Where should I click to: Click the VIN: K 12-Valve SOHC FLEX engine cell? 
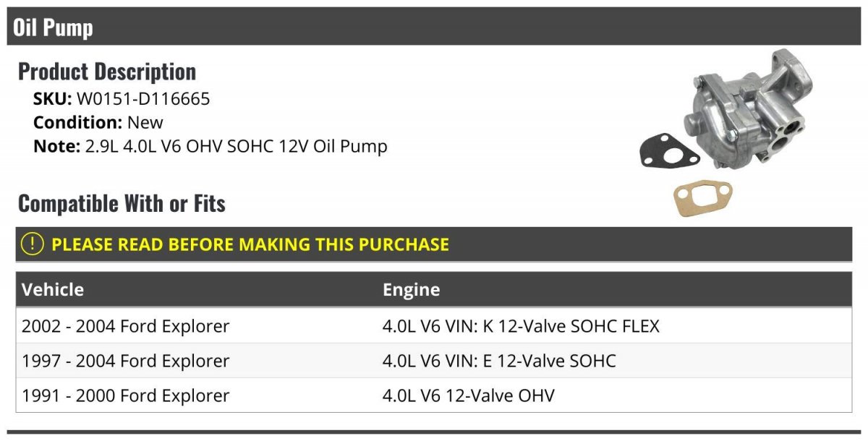click(521, 326)
